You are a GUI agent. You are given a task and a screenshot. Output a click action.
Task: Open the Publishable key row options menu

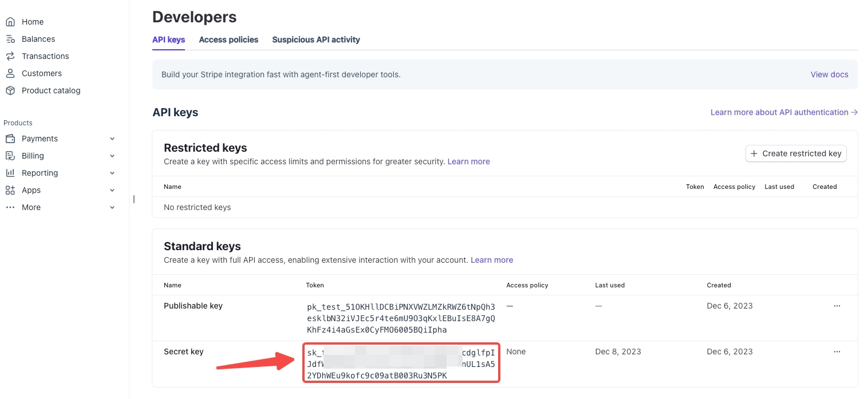pos(837,306)
